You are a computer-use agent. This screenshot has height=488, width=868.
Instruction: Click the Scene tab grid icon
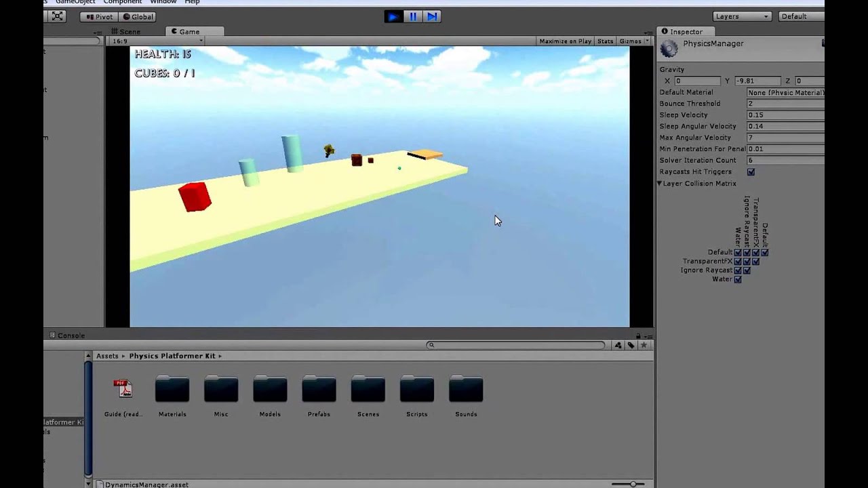[x=115, y=32]
